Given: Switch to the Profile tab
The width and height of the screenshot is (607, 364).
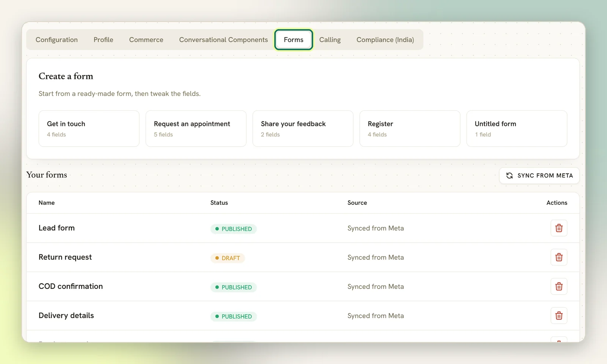Looking at the screenshot, I should click(103, 40).
